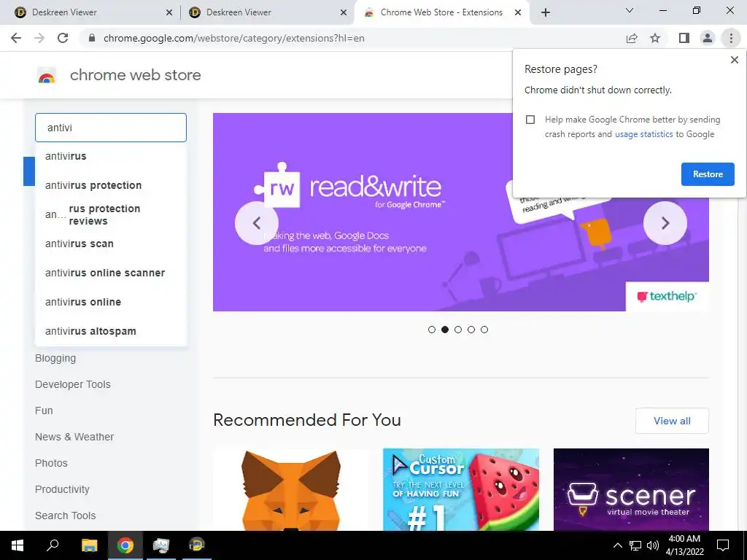Click the Chrome icon in taskbar
The width and height of the screenshot is (747, 560).
125,545
